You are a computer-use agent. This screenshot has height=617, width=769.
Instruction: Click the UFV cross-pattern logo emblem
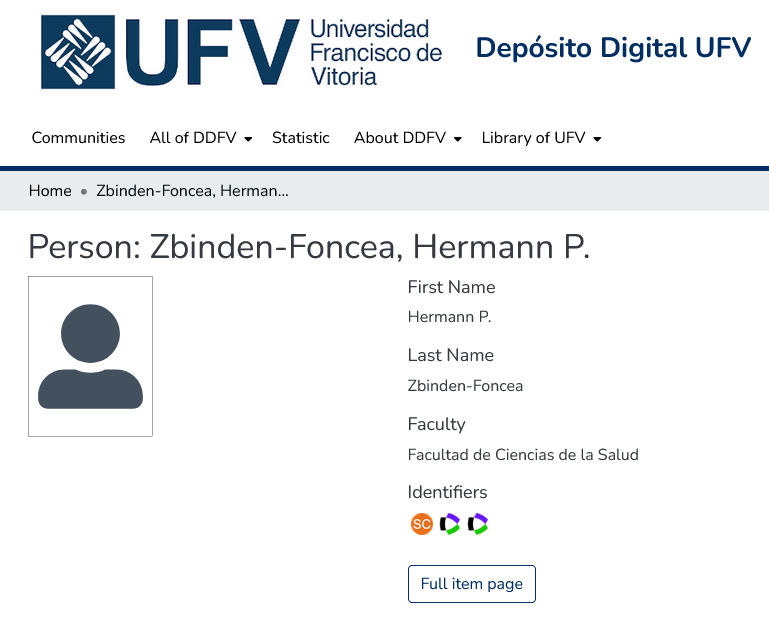[x=78, y=52]
